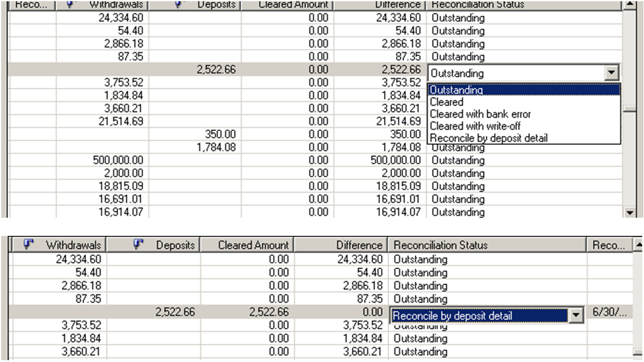Select the 16,691.01 withdrawal cell
This screenshot has height=362, width=644.
click(x=102, y=199)
